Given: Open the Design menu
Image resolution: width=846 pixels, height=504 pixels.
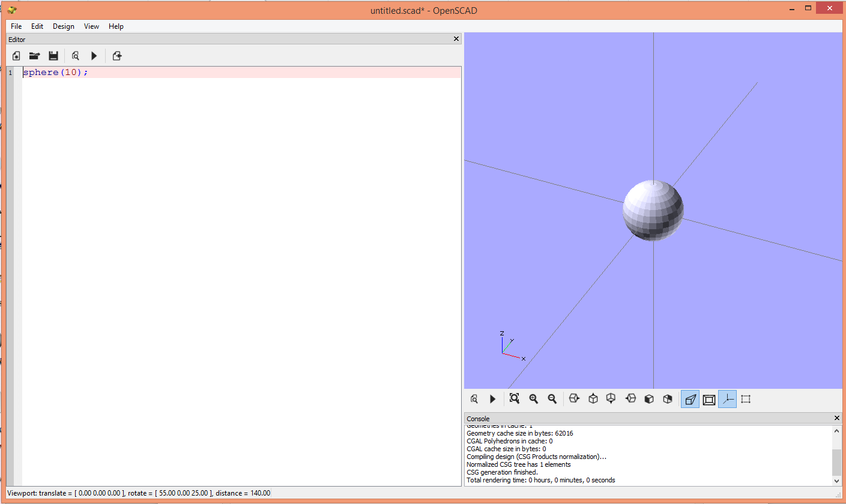Looking at the screenshot, I should click(x=63, y=26).
